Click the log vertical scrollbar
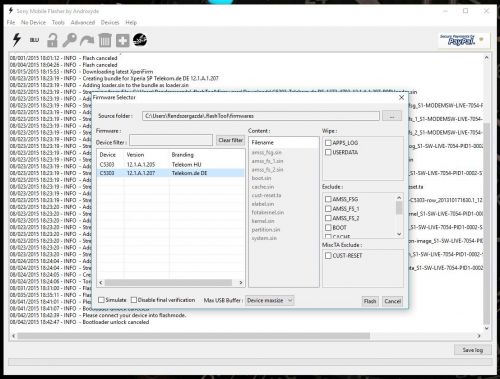Viewport: 500px width, 379px height. pos(486,223)
